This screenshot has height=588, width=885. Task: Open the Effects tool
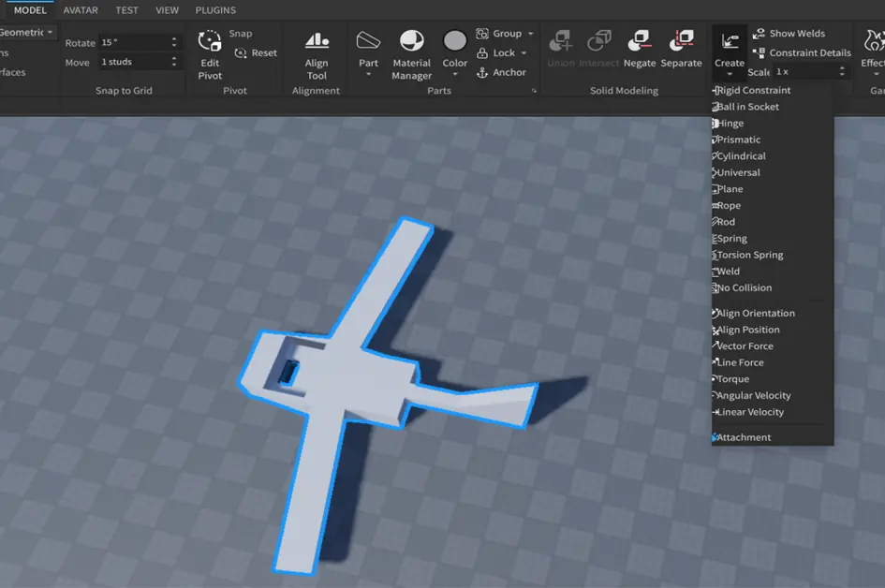(x=874, y=49)
